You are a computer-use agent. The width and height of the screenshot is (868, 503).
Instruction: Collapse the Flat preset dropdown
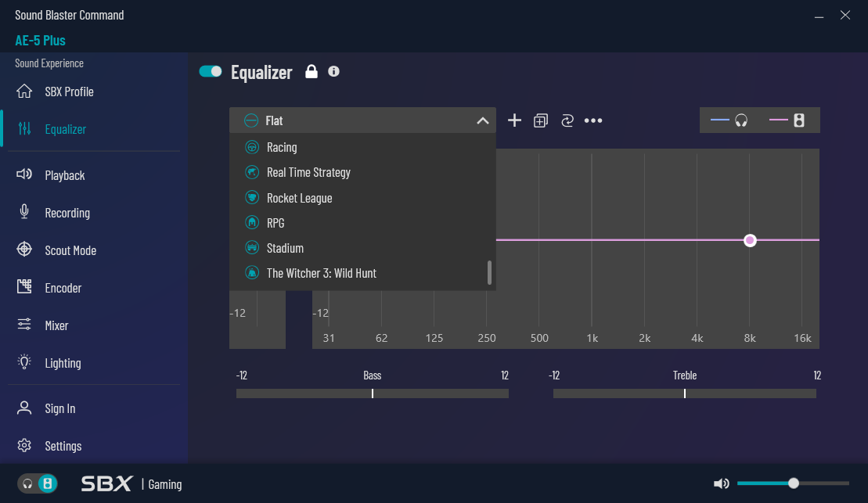click(483, 120)
